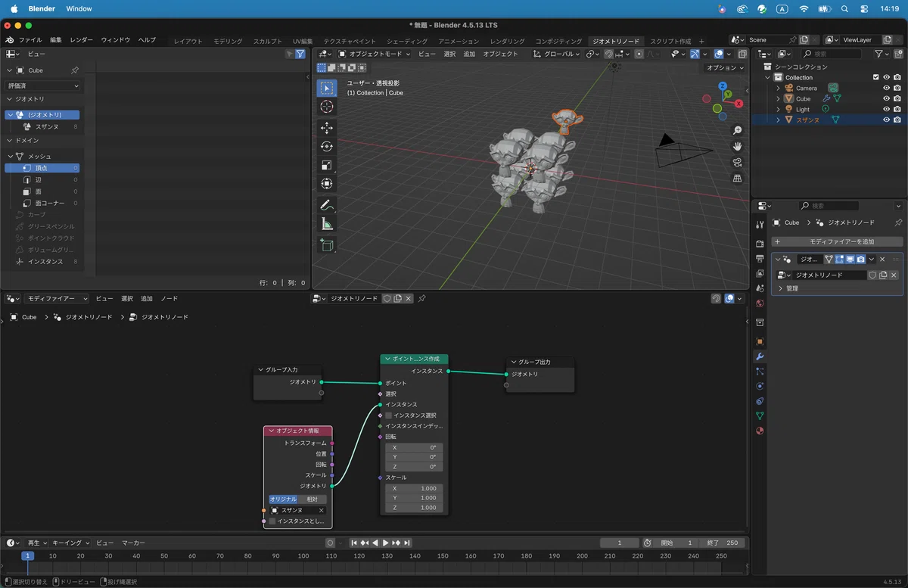Open the Render properties tab icon
Screen dimensions: 908x588
[760, 244]
